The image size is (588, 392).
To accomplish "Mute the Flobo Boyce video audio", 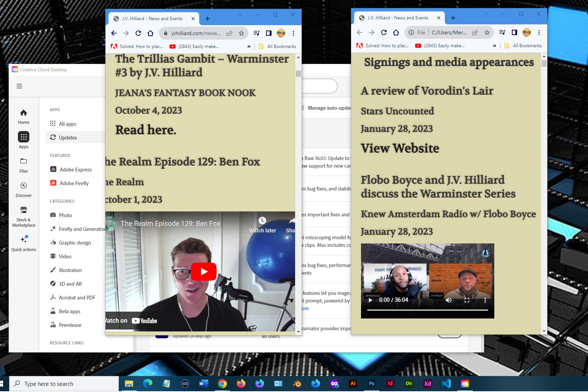I will pyautogui.click(x=449, y=300).
